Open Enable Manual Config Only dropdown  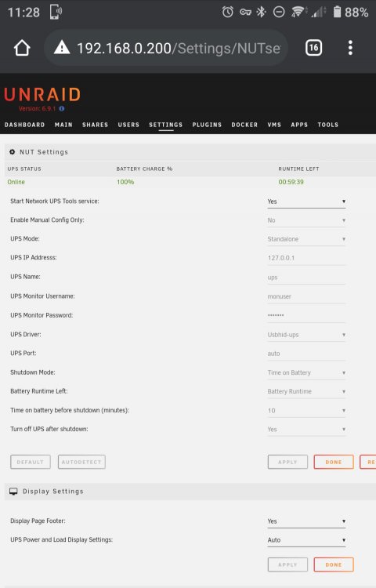[306, 220]
